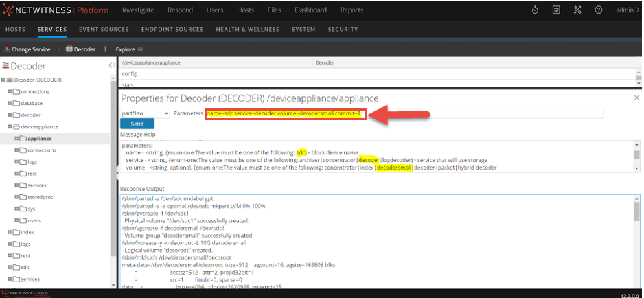This screenshot has width=644, height=298.
Task: Close the Properties panel with X
Action: (x=636, y=98)
